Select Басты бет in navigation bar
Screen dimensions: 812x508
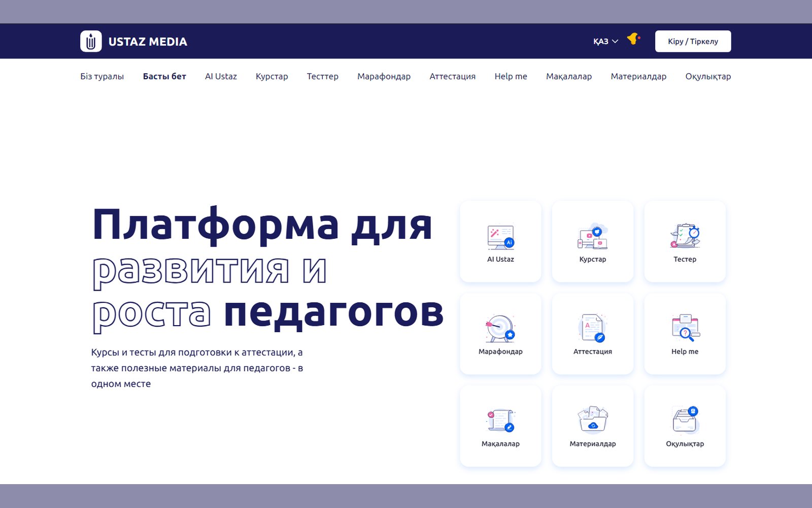tap(164, 76)
